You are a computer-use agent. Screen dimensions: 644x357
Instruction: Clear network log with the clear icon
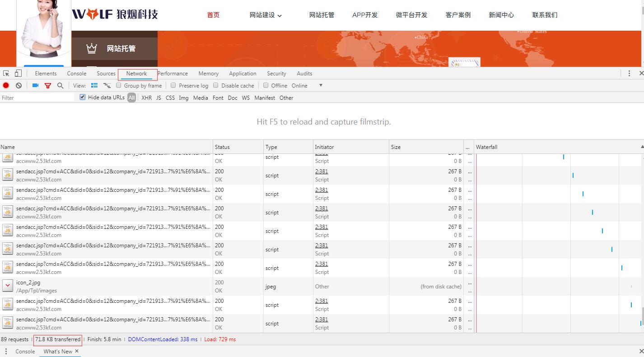[x=19, y=85]
